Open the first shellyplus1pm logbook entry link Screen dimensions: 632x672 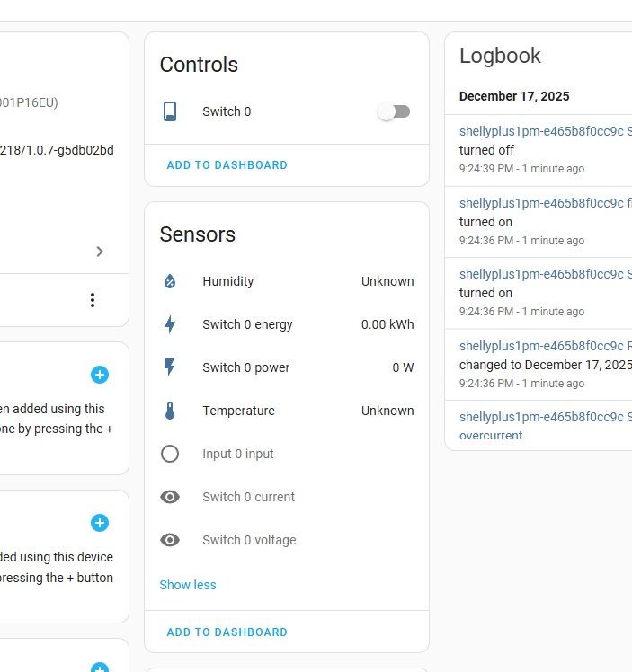coord(541,131)
